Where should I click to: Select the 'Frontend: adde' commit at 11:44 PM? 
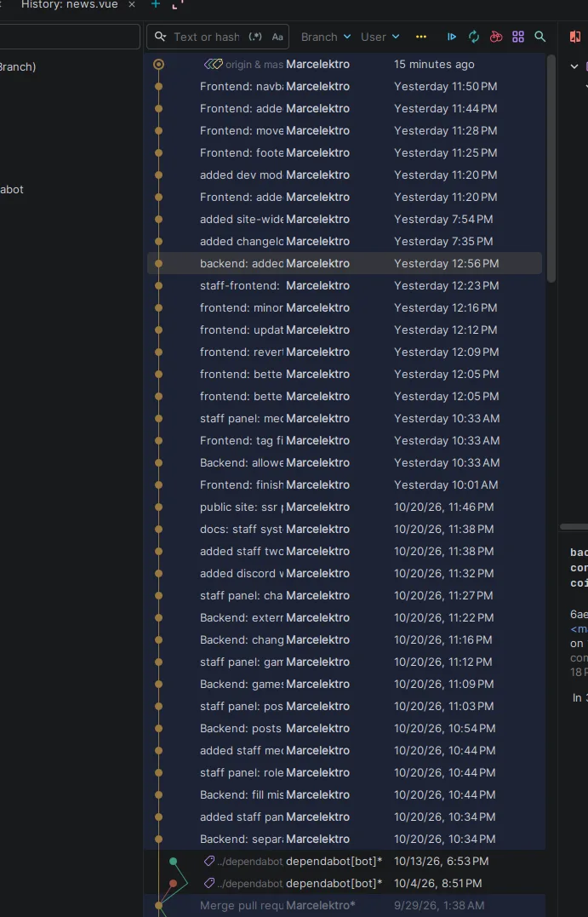pyautogui.click(x=345, y=109)
